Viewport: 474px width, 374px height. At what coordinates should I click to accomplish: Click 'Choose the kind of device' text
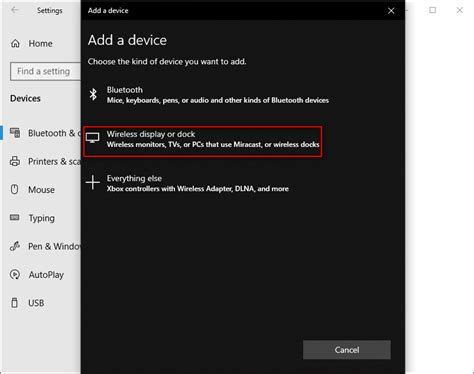[167, 62]
